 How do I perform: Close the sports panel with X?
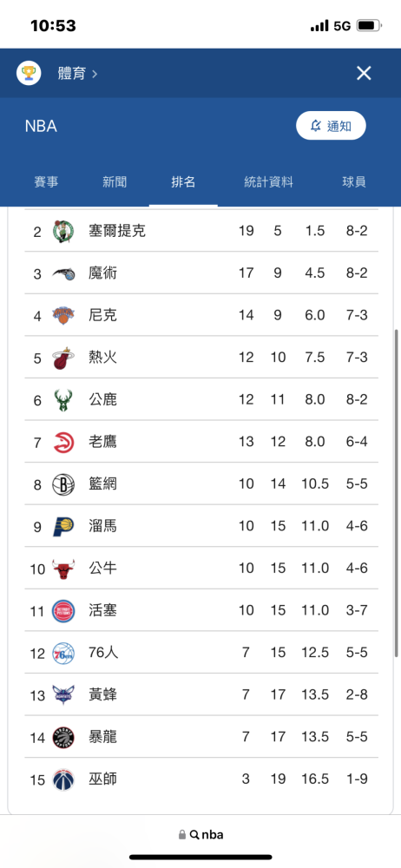coord(364,73)
